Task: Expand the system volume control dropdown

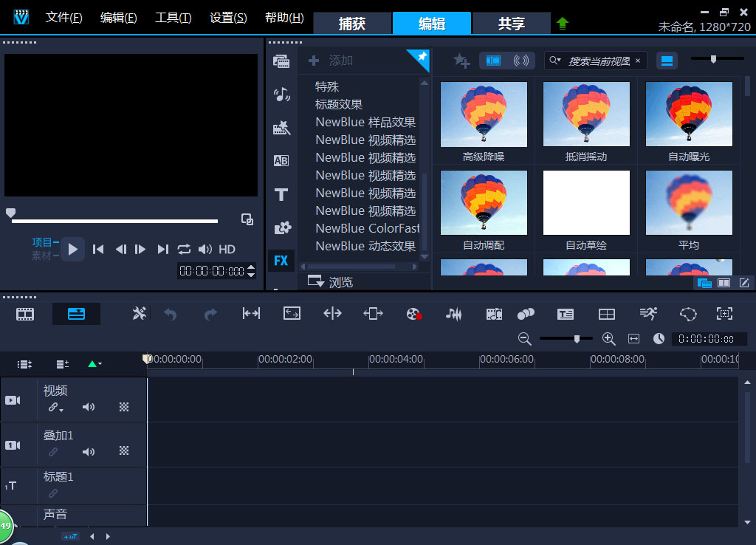Action: [205, 250]
